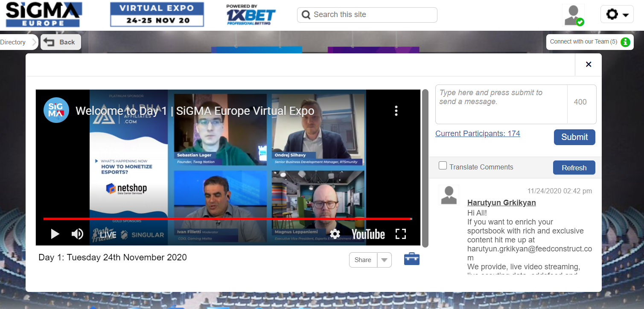Screen dimensions: 644x309
Task: Enable Translate Comments checkbox
Action: (443, 166)
